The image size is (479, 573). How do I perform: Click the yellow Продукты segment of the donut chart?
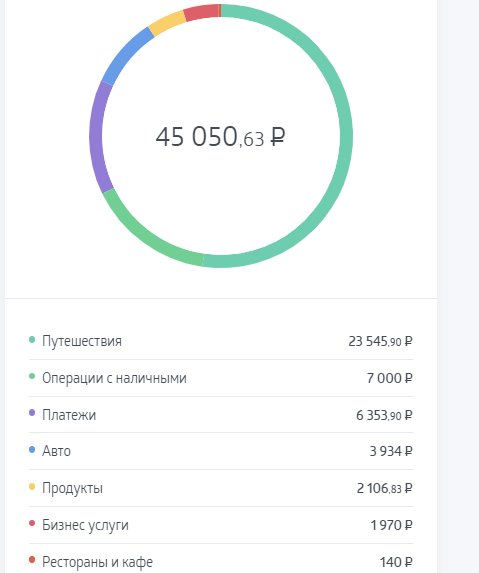coord(168,22)
